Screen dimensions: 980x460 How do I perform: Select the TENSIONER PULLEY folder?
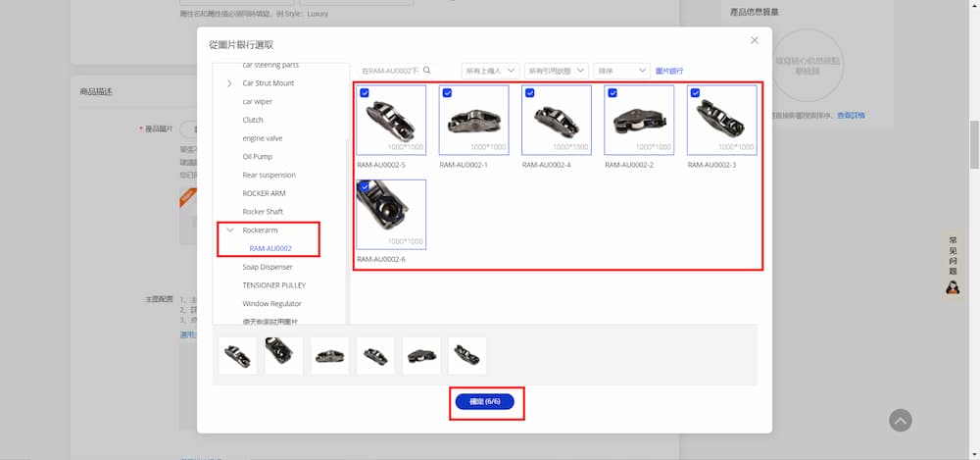(273, 285)
